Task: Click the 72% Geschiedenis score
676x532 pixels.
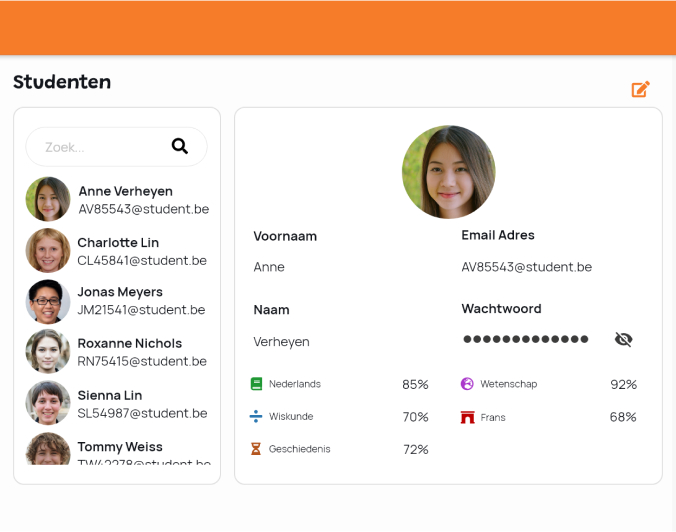Action: click(416, 450)
